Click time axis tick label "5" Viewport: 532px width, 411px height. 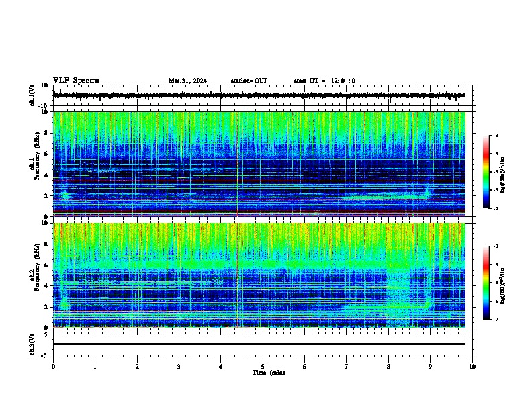(263, 367)
